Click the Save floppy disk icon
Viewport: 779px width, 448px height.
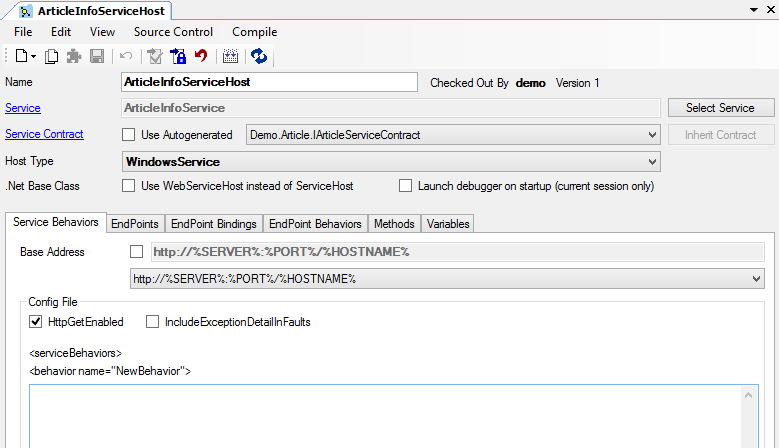pos(97,57)
